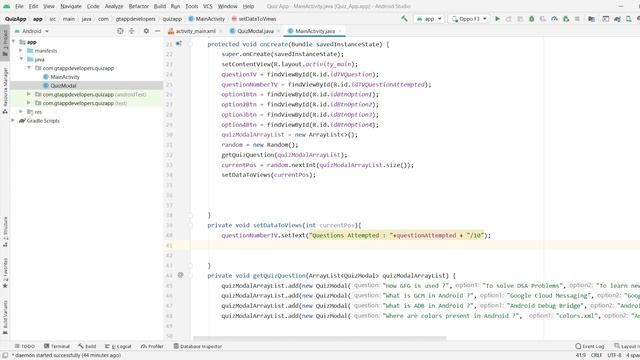
Task: Open the Profiler tool window
Action: click(152, 346)
